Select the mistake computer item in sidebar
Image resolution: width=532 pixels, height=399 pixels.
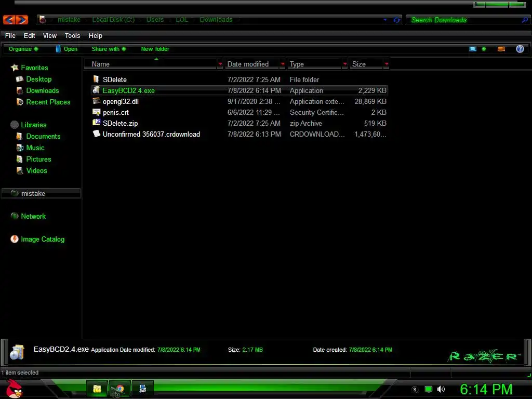pos(41,193)
